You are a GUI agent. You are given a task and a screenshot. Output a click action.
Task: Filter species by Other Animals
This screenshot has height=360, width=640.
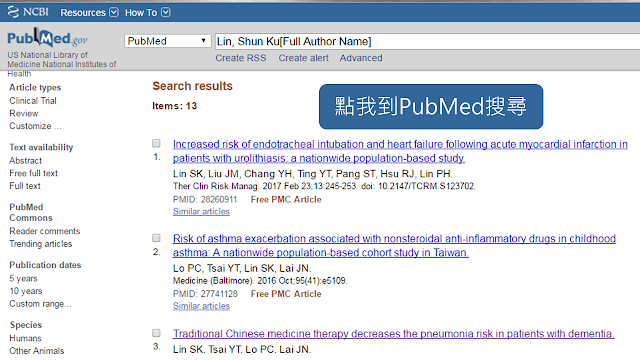point(37,351)
